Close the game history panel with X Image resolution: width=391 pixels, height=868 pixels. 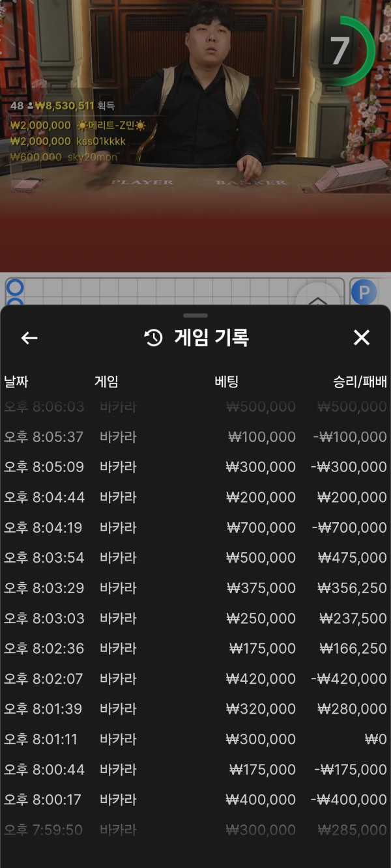(x=361, y=337)
